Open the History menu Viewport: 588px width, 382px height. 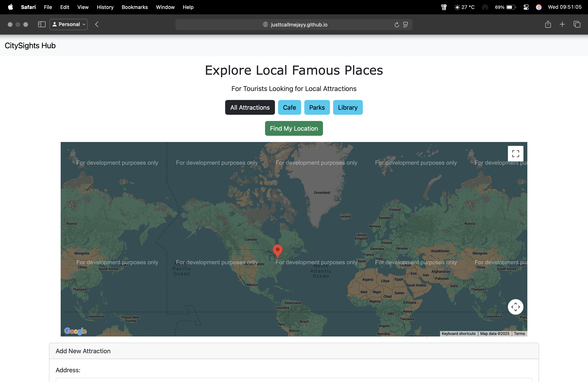[105, 7]
